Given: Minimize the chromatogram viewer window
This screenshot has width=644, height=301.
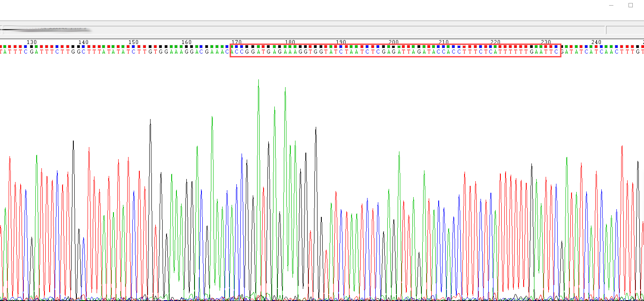Looking at the screenshot, I should (x=611, y=5).
